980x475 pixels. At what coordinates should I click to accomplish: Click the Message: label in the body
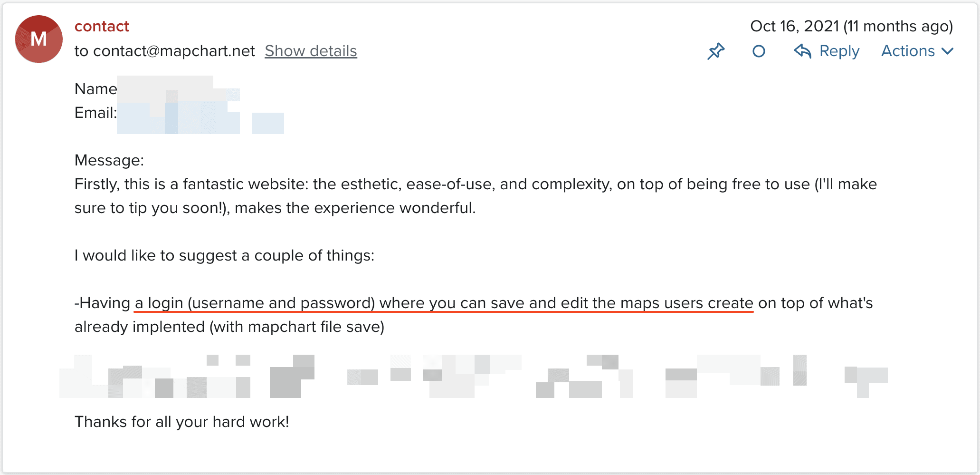tap(109, 160)
